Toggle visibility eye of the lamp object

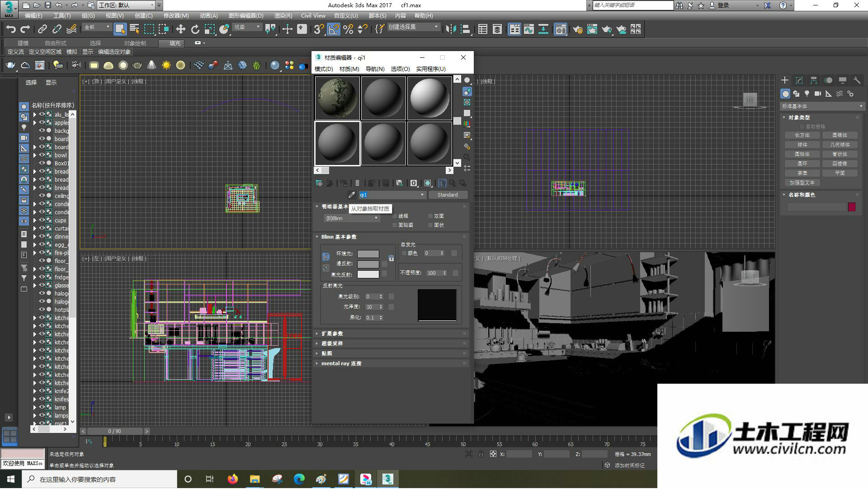coord(42,407)
